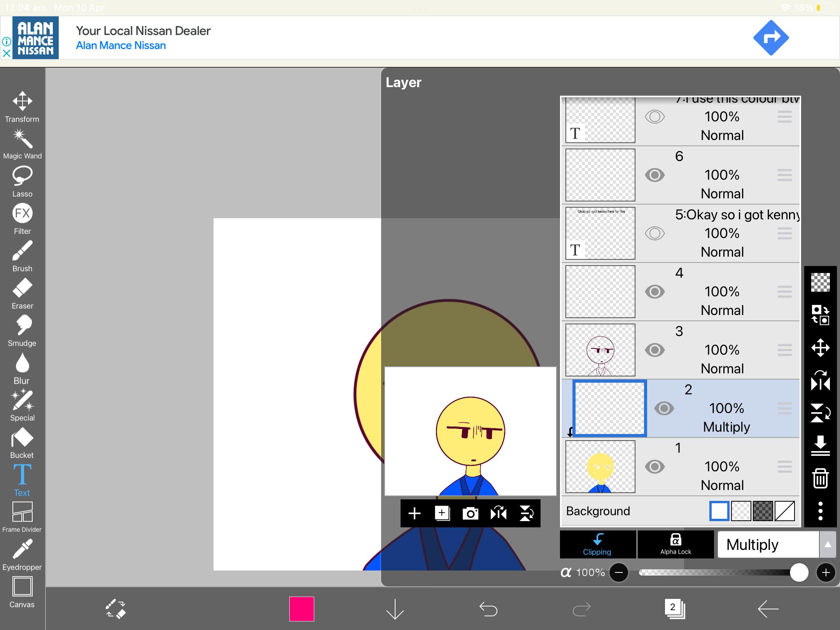
Task: Toggle Alpha Lock on selected layer
Action: pos(676,544)
